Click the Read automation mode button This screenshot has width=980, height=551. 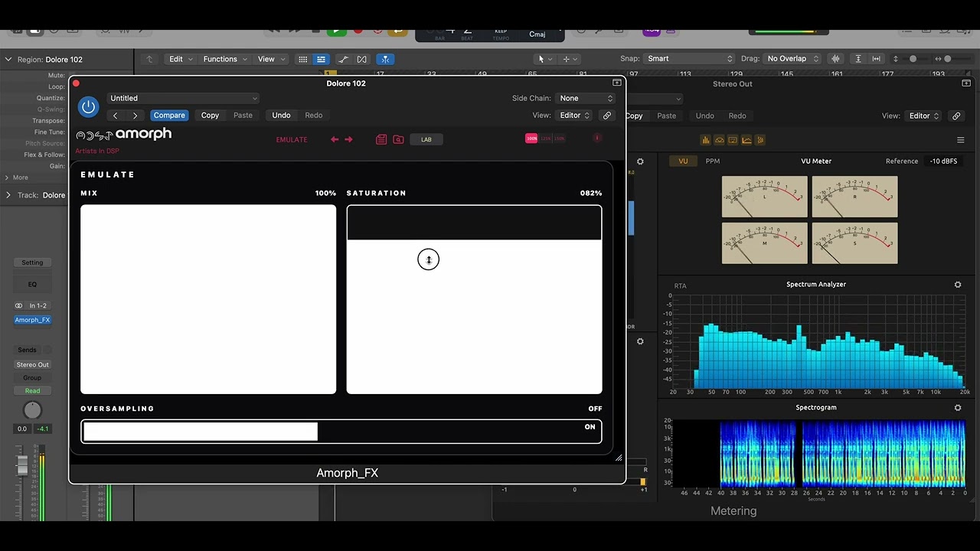pyautogui.click(x=32, y=391)
